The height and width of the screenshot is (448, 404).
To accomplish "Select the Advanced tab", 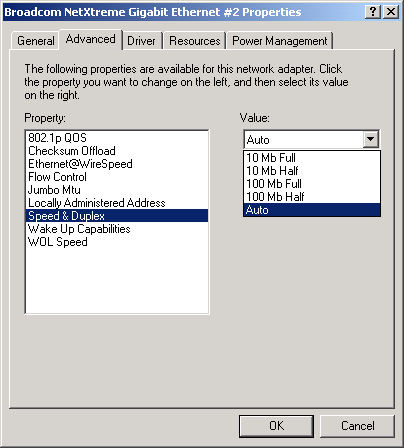I will pos(91,39).
